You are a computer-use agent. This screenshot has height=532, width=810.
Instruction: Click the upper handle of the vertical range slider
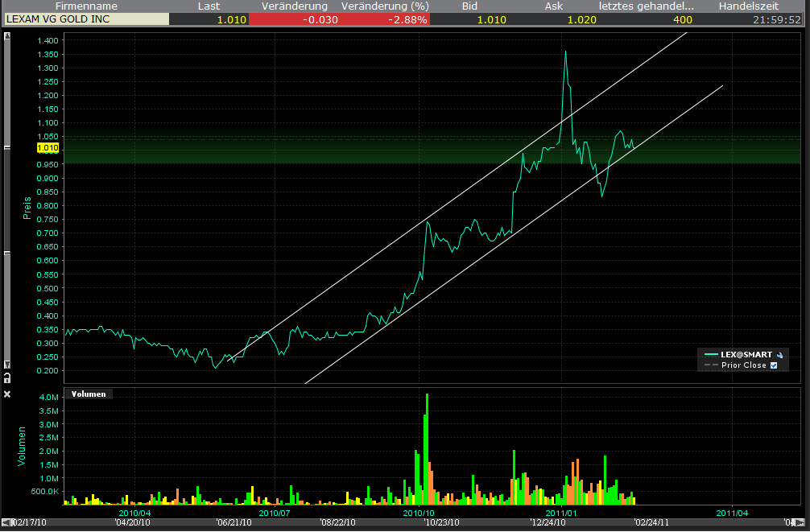[7, 148]
